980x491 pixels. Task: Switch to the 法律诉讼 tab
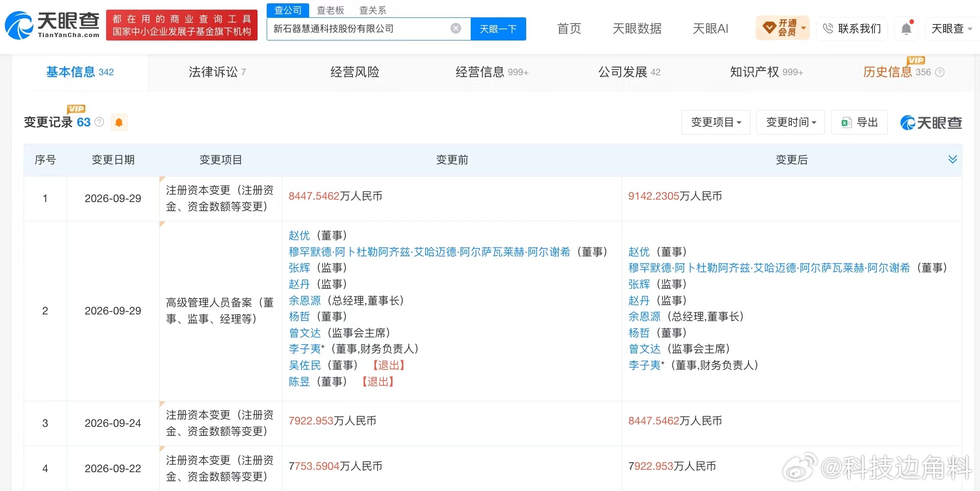click(217, 72)
